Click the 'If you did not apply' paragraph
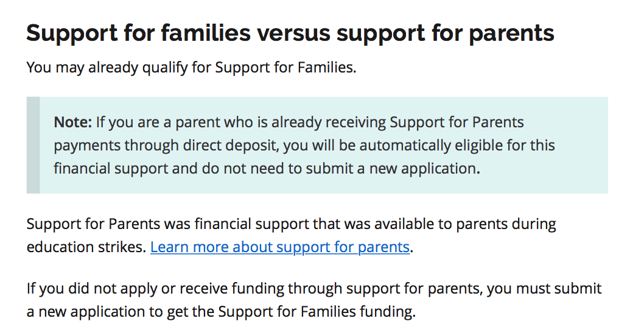The width and height of the screenshot is (644, 335). (314, 300)
